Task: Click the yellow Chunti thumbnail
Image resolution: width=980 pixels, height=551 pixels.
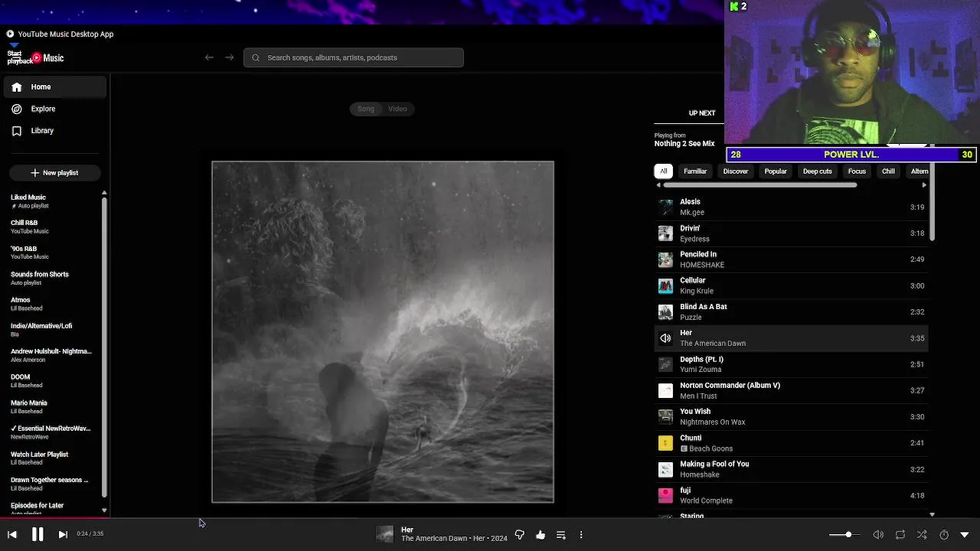Action: tap(665, 443)
